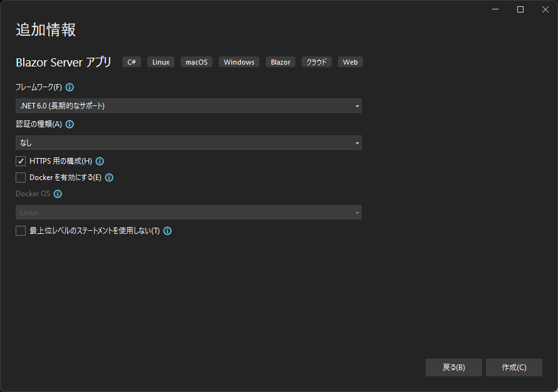Uncheck the HTTPS 用の構成(H) checkbox
The width and height of the screenshot is (558, 392).
pyautogui.click(x=21, y=161)
